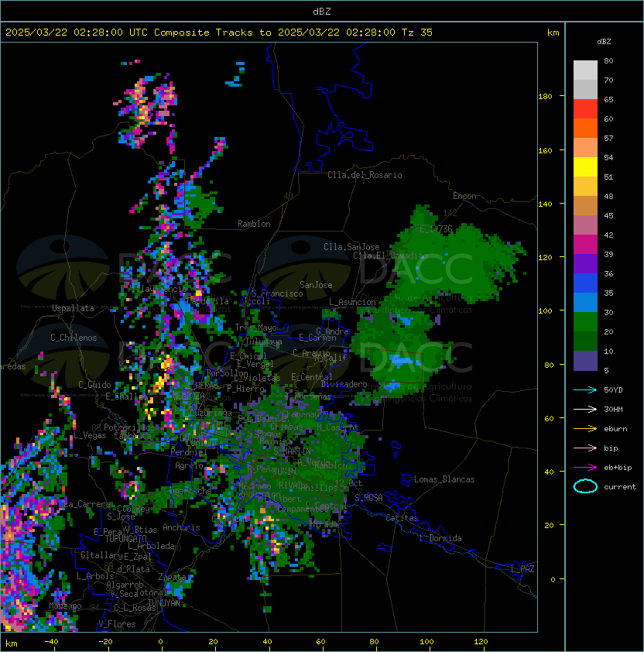Click the 'Potrerillos' map label
Viewport: 644px width, 652px height.
click(x=129, y=427)
